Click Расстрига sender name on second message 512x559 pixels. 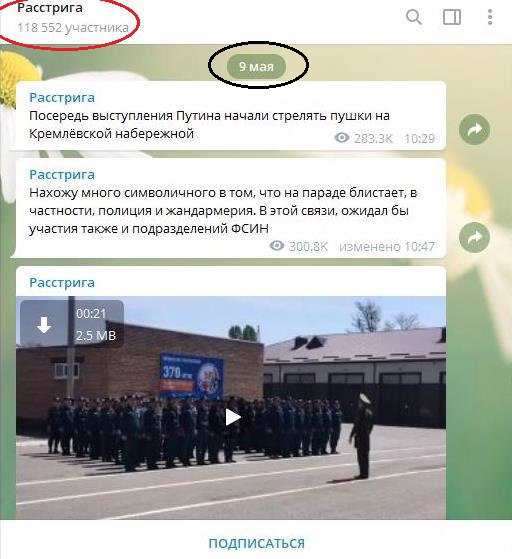click(62, 174)
